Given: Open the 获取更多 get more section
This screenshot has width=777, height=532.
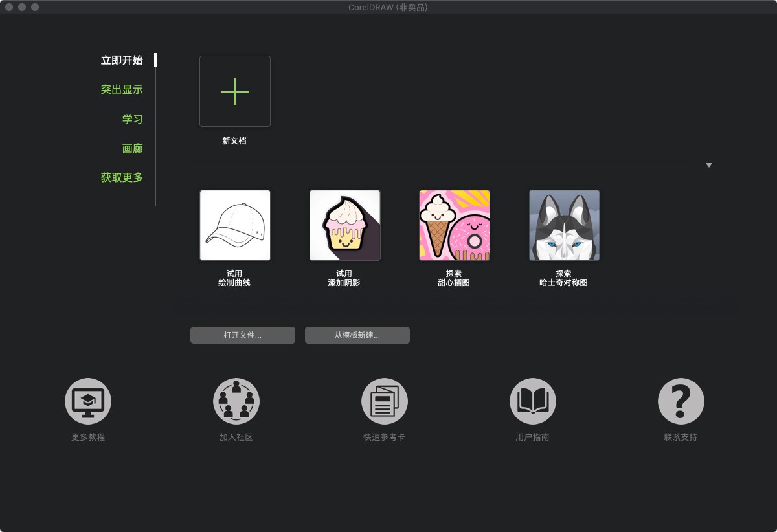Looking at the screenshot, I should point(122,177).
